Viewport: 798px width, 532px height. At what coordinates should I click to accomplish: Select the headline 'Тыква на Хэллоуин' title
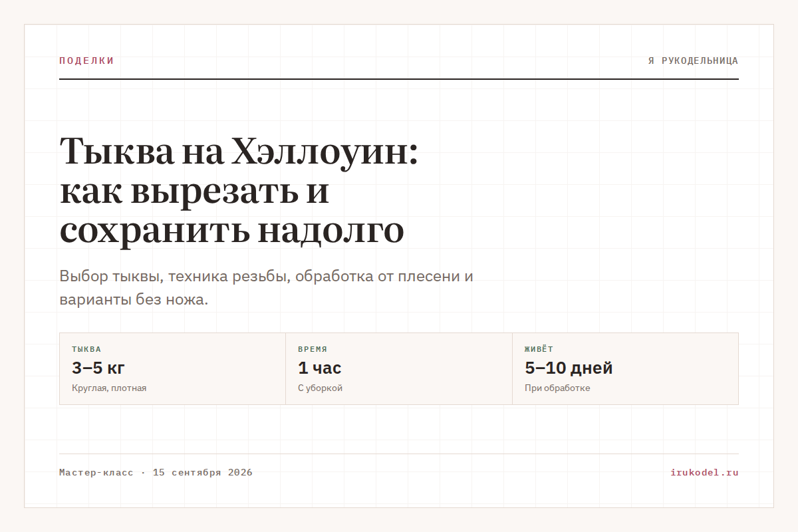pyautogui.click(x=239, y=192)
